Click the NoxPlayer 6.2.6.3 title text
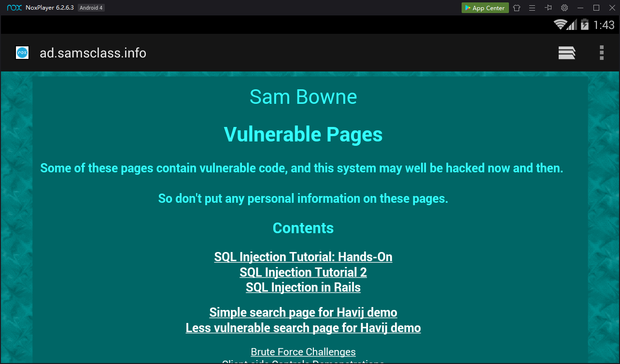The width and height of the screenshot is (620, 364). click(x=50, y=8)
